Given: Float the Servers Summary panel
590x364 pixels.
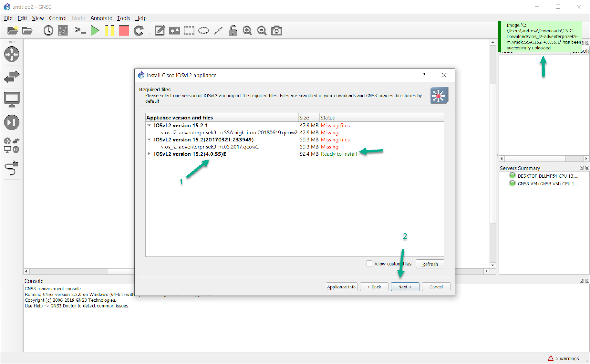Looking at the screenshot, I should [582, 168].
